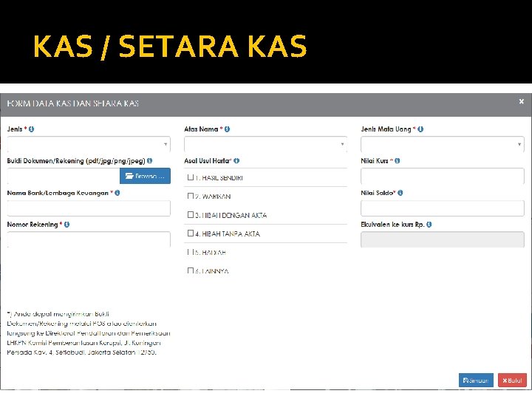This screenshot has height=399, width=532.
Task: Click info icon next to Bukti Dokumen/Rekening
Action: 149,161
